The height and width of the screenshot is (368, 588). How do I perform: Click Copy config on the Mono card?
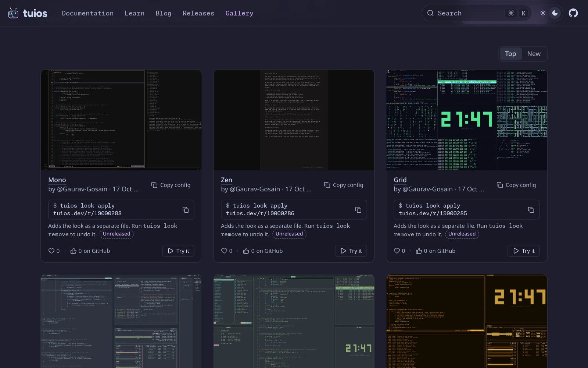tap(171, 185)
